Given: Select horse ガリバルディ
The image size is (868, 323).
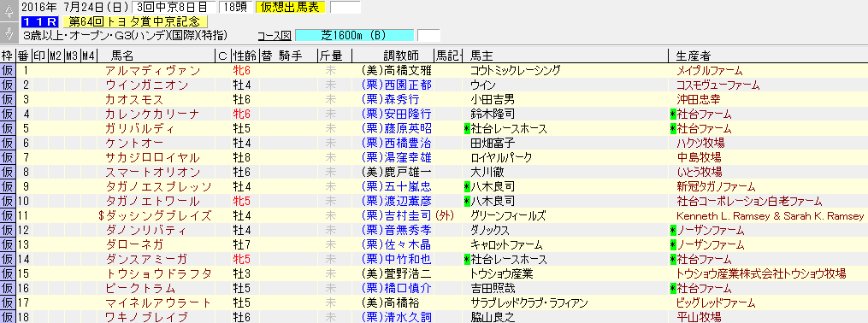Looking at the screenshot, I should click(x=140, y=129).
